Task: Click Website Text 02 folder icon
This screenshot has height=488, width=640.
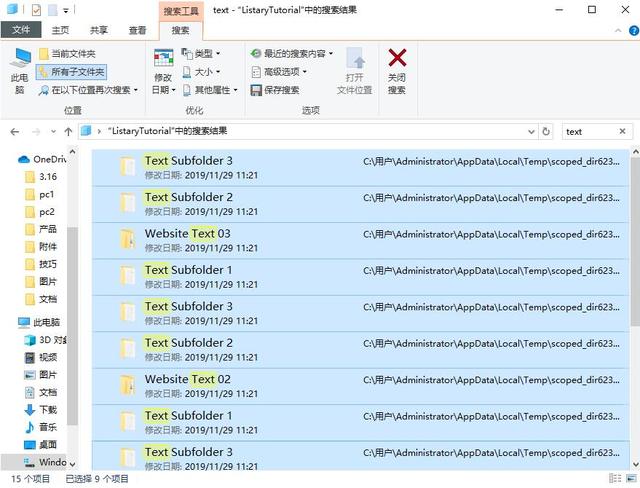Action: click(128, 385)
